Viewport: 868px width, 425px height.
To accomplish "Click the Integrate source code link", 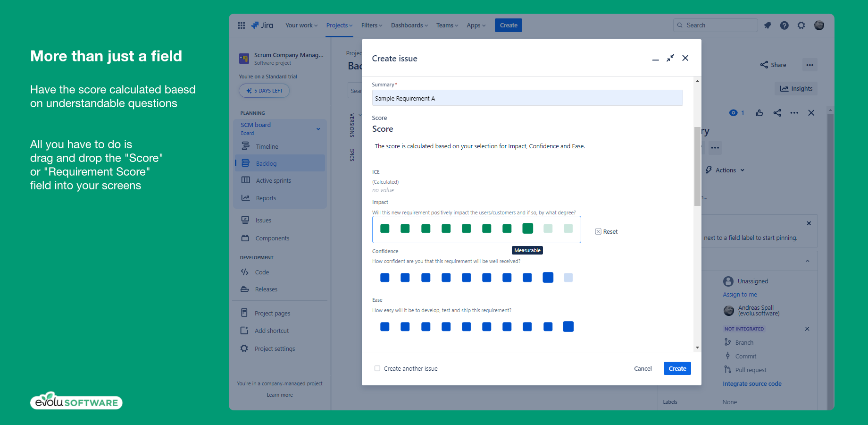I will coord(752,384).
